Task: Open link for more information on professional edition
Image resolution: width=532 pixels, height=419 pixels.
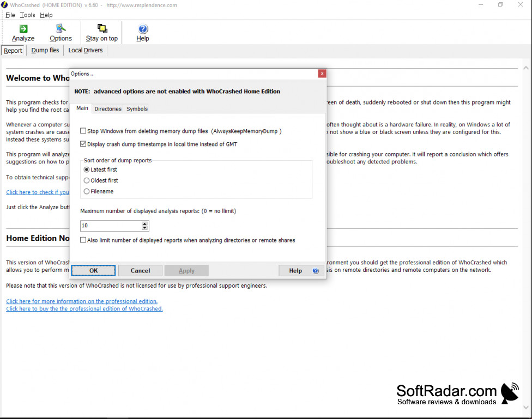Action: click(82, 301)
